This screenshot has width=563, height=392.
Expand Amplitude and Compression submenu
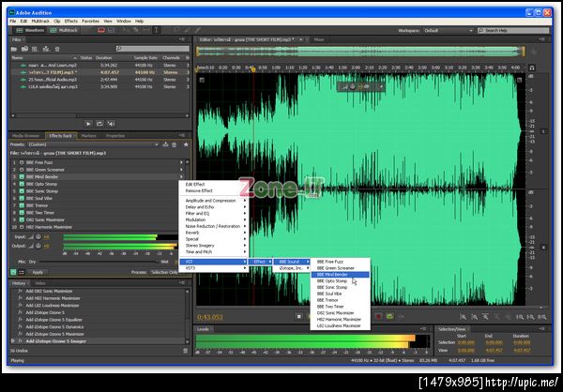coord(213,201)
